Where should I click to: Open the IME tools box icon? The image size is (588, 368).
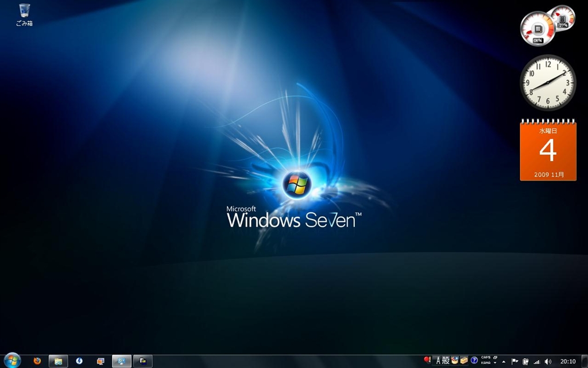tap(464, 361)
